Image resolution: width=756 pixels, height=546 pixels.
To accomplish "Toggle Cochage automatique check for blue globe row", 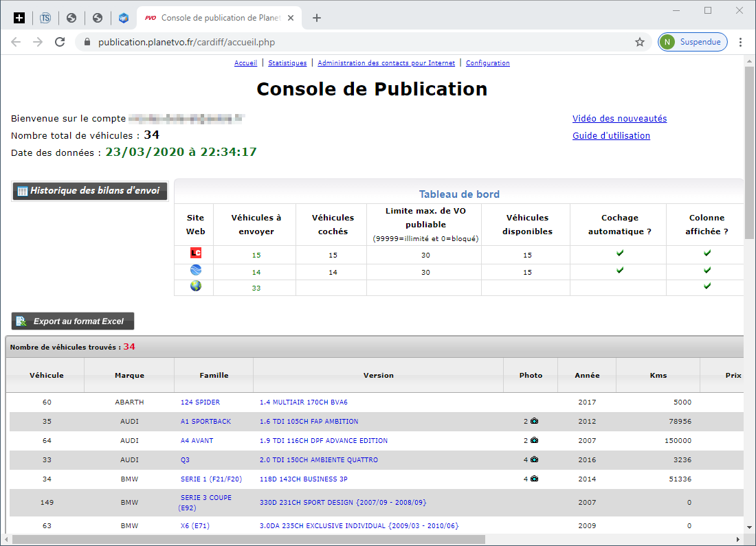I will [620, 271].
